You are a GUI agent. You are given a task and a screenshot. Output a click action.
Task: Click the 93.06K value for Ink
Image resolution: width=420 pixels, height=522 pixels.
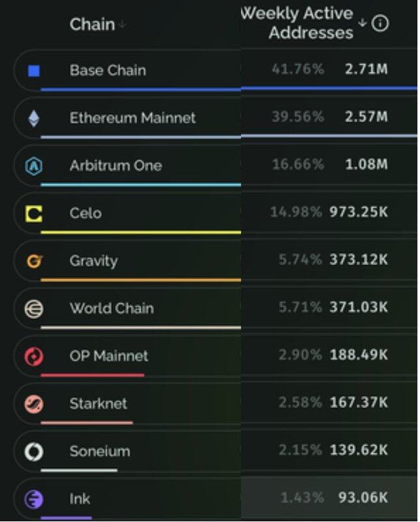point(363,498)
